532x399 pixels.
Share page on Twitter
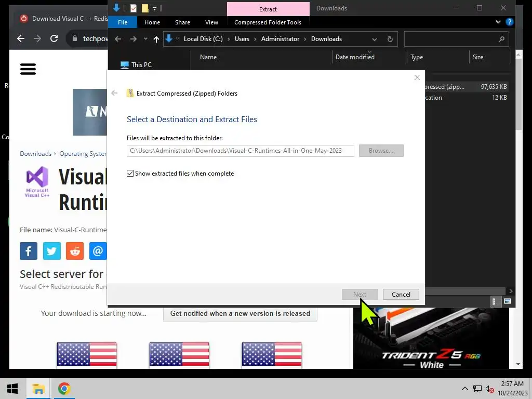(x=52, y=251)
